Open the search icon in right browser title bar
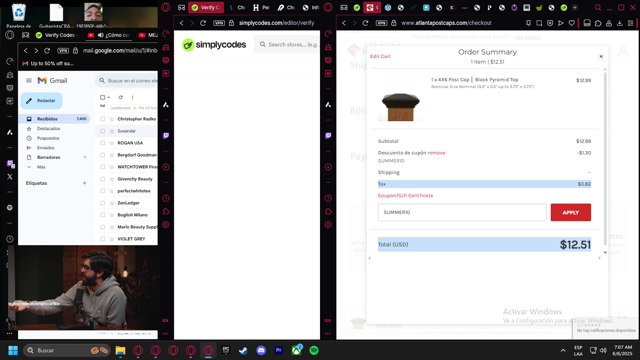Viewport: 640px width, 360px height. pos(598,7)
